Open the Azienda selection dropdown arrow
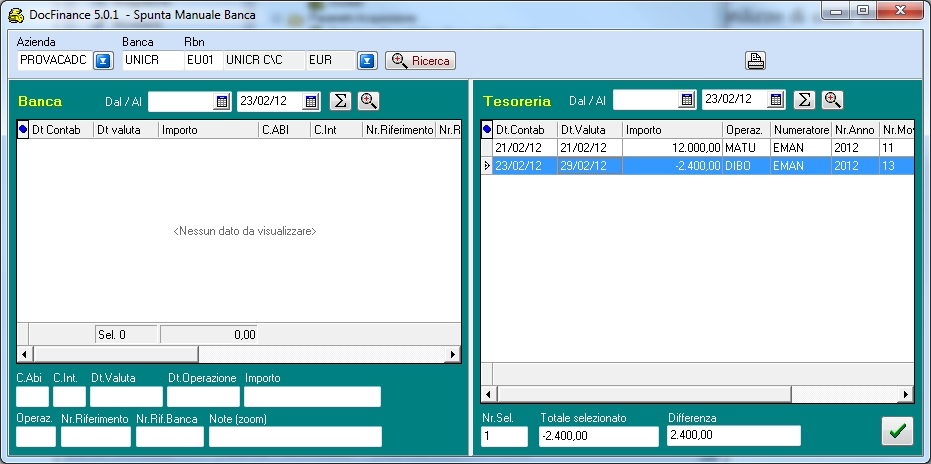Viewport: 931px width, 464px height. pyautogui.click(x=103, y=61)
